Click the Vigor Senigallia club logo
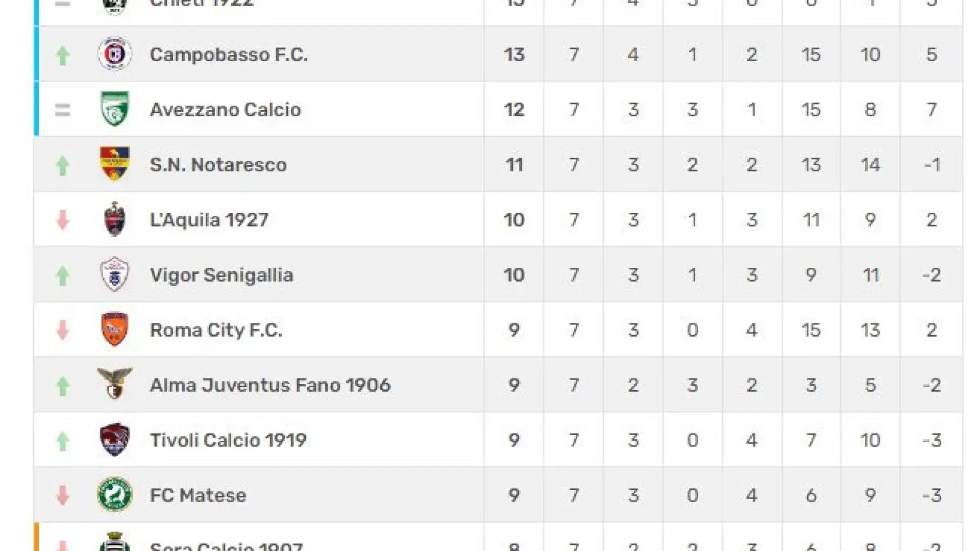The height and width of the screenshot is (551, 980). click(115, 274)
